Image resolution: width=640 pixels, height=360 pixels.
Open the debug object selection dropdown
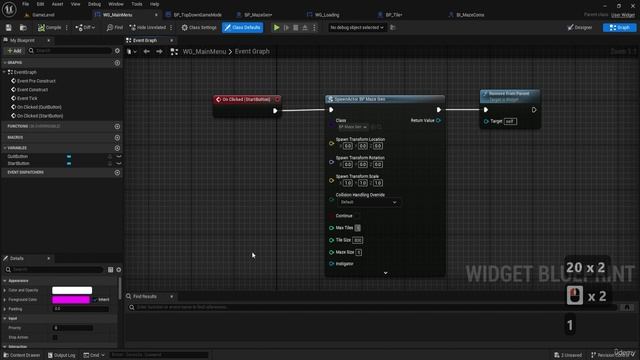coord(357,27)
